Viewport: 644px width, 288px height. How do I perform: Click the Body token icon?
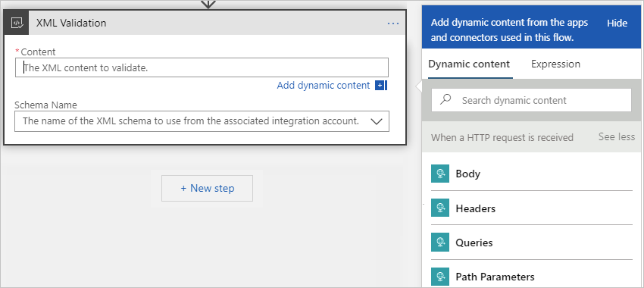click(x=440, y=174)
